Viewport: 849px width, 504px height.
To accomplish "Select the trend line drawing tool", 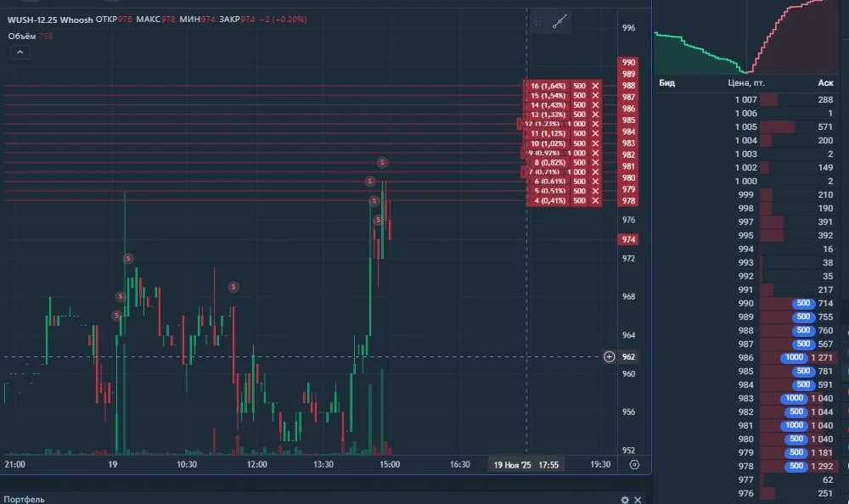I will pyautogui.click(x=559, y=22).
